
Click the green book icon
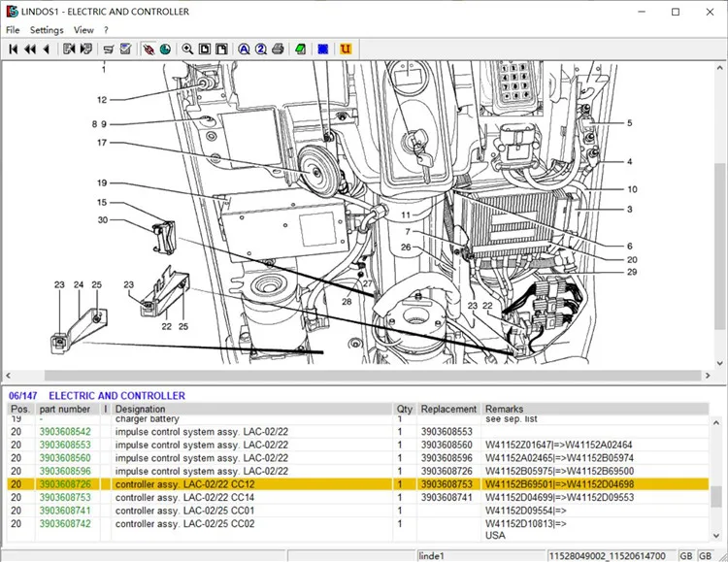(x=301, y=49)
